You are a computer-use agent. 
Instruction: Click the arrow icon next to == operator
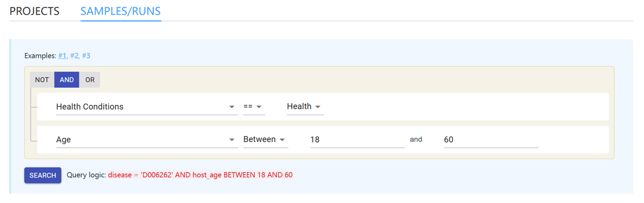(259, 107)
